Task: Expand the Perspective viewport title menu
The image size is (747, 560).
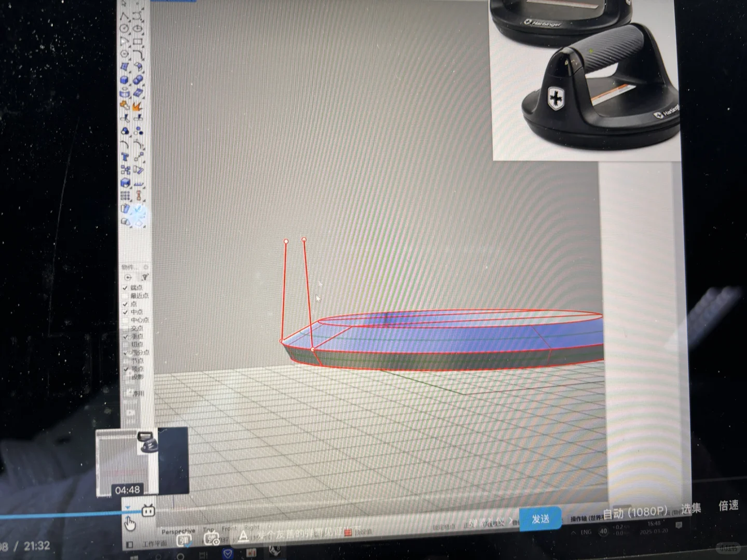Action: click(178, 530)
